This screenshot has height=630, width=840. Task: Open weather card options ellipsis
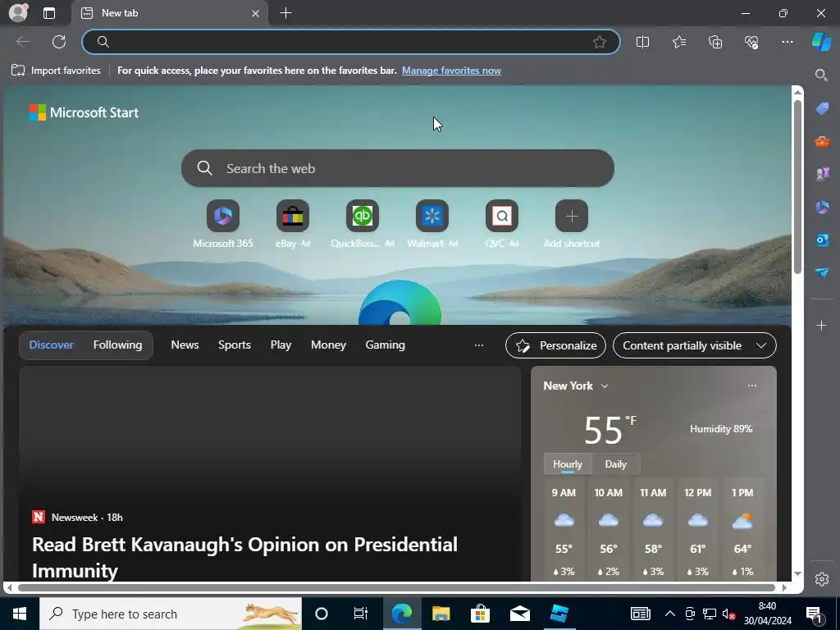pos(752,386)
